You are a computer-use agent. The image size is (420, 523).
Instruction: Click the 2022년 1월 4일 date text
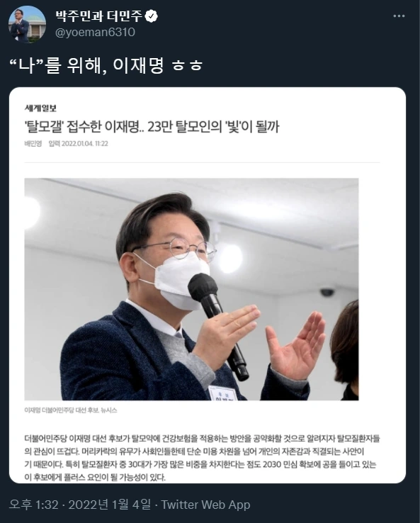(x=110, y=505)
